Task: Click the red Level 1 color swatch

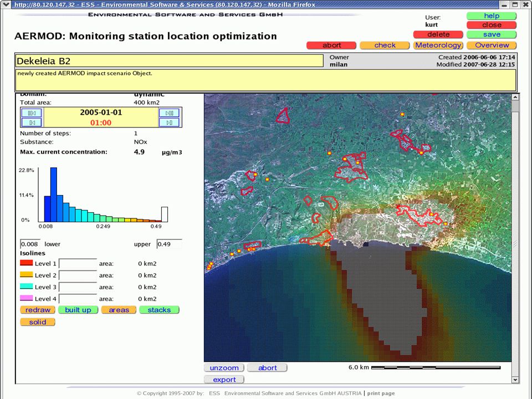Action: tap(27, 263)
